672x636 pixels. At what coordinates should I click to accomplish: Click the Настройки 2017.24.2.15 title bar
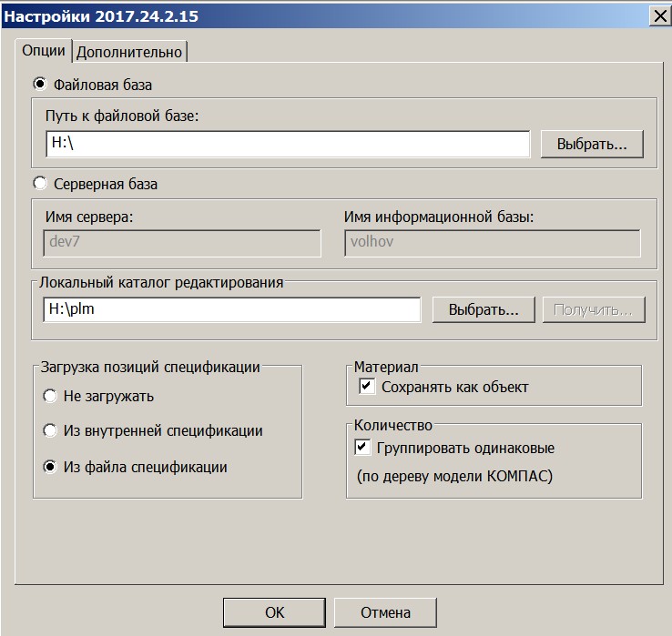click(273, 15)
